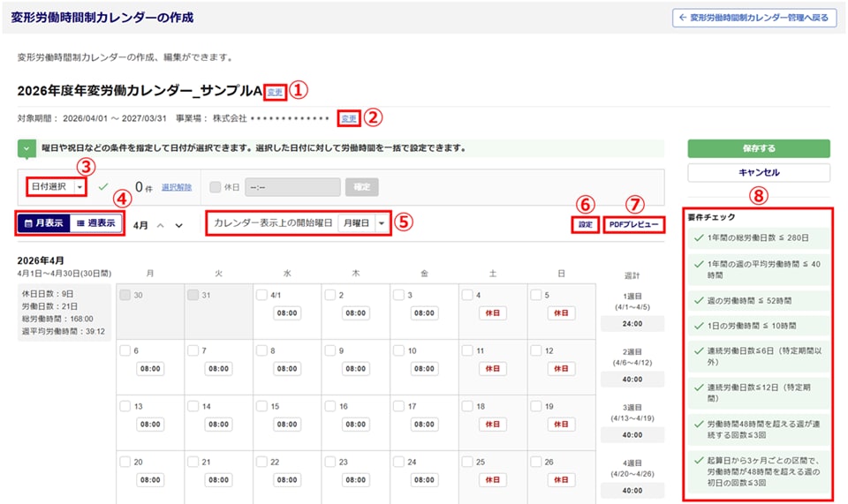Open the start weekday 月曜日 dropdown
The image size is (848, 504).
(365, 223)
